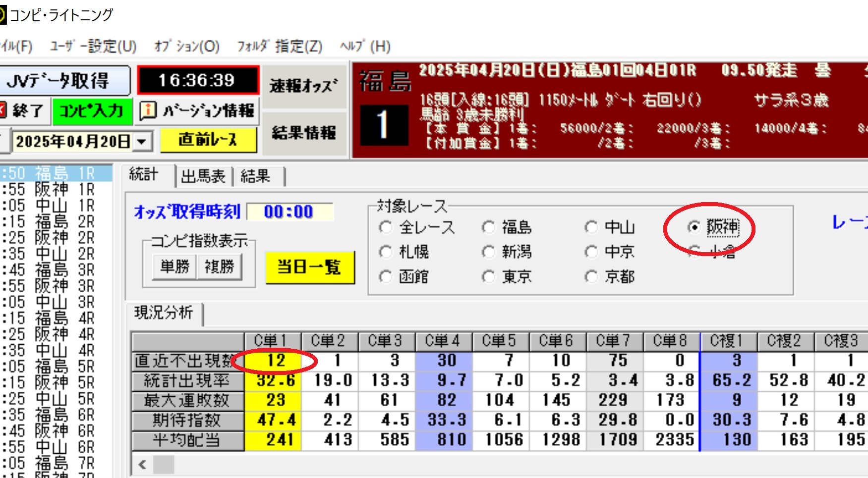This screenshot has width=868, height=478.
Task: Select the 京都 radio button
Action: 591,276
